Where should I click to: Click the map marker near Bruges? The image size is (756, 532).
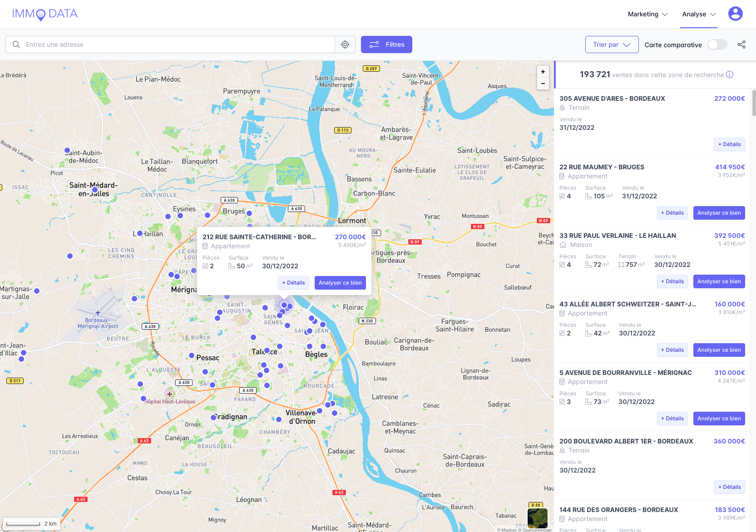point(249,213)
